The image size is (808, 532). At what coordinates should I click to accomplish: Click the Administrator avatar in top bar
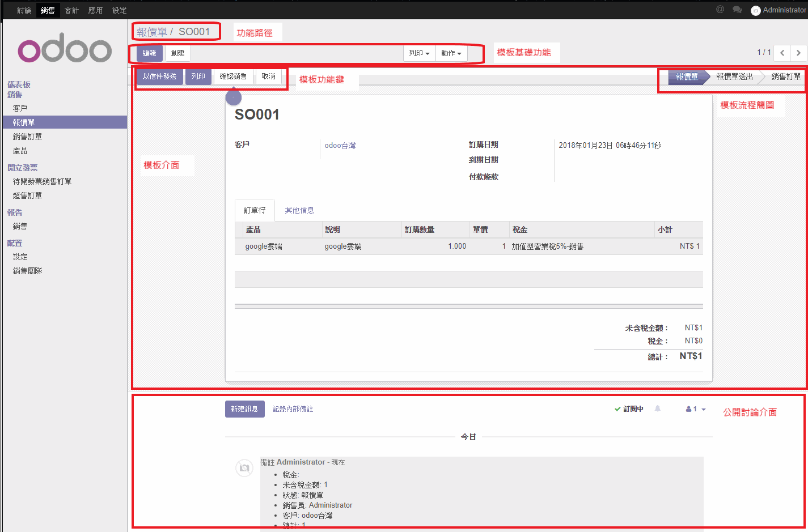click(755, 10)
